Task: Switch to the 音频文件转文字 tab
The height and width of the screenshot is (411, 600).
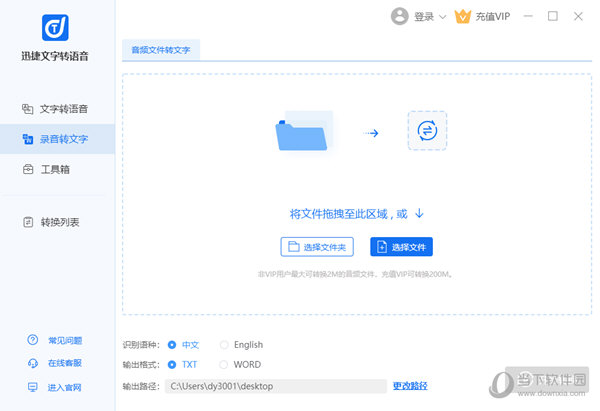Action: click(x=161, y=50)
